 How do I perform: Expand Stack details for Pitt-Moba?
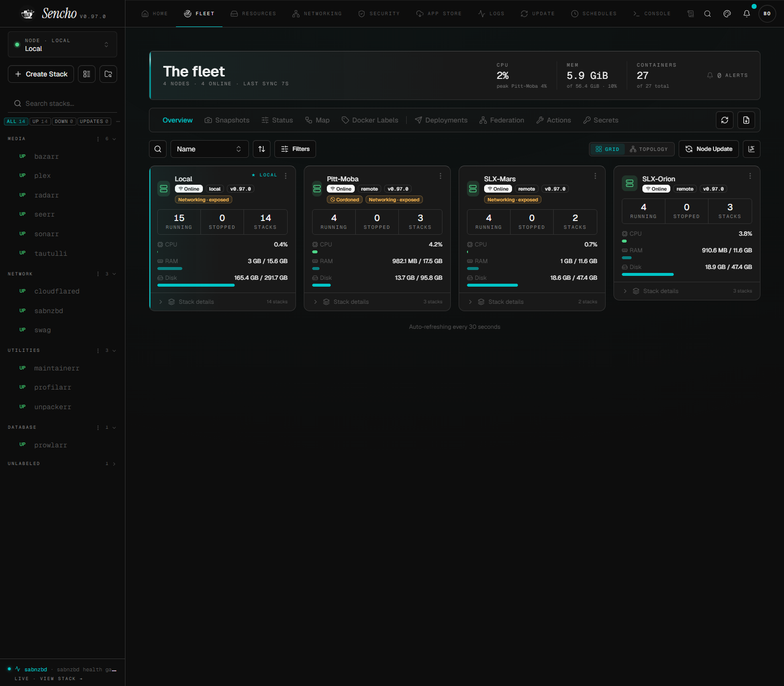click(x=377, y=302)
